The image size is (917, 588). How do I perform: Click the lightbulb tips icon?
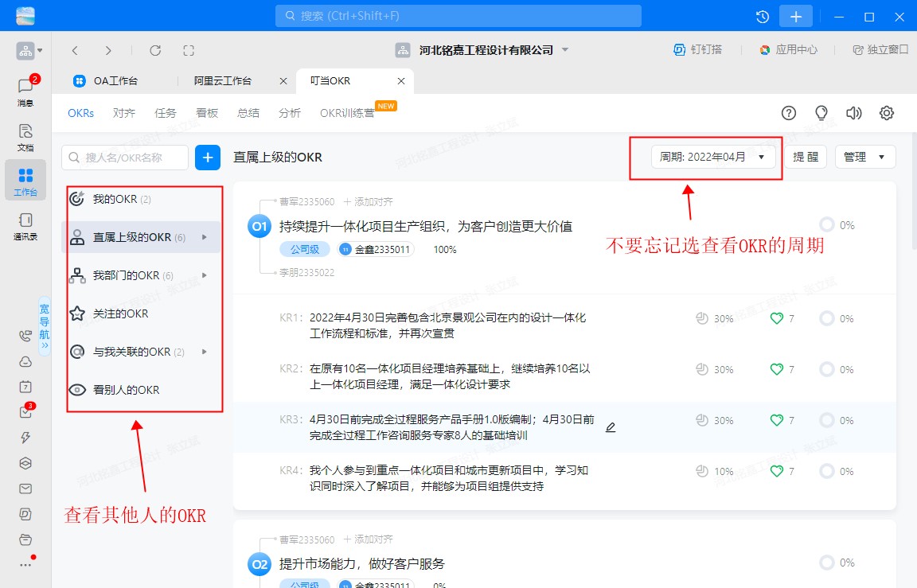tap(821, 113)
